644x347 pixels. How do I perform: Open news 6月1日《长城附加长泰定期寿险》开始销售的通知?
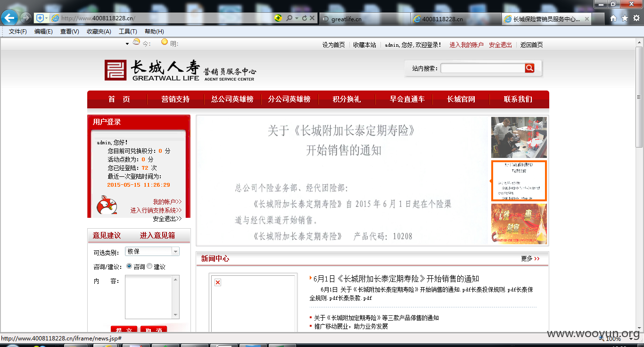[396, 279]
